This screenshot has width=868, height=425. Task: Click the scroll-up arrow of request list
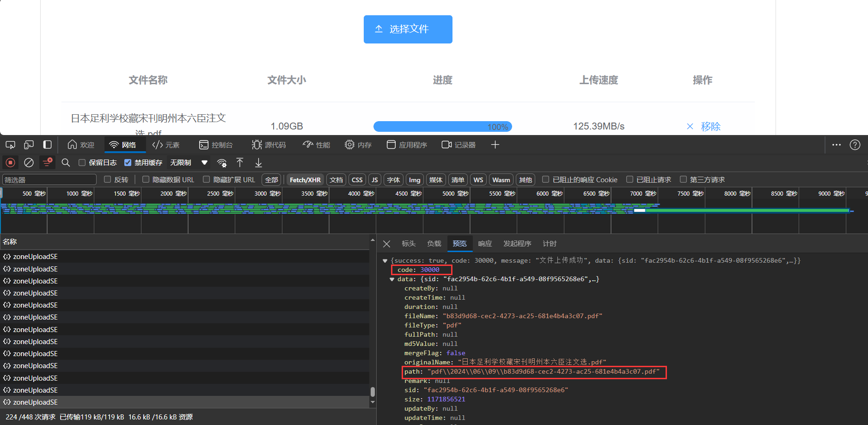[373, 240]
